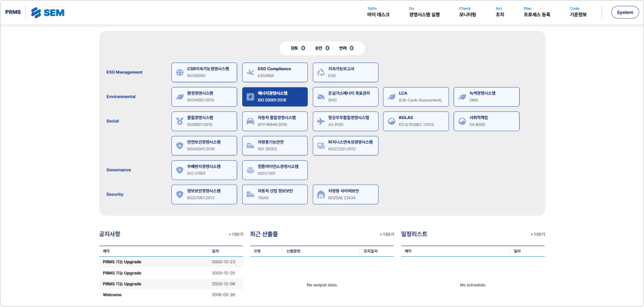Click the car icon on IATF16949:2016 tile
The image size is (644, 307).
[x=250, y=122]
